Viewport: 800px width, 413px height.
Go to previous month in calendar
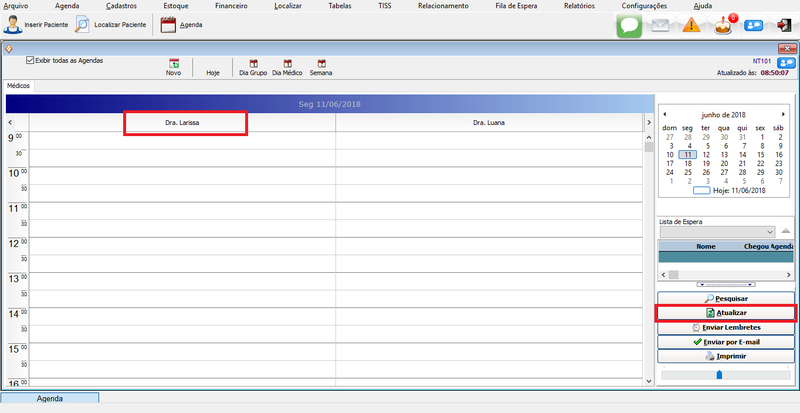coord(665,115)
